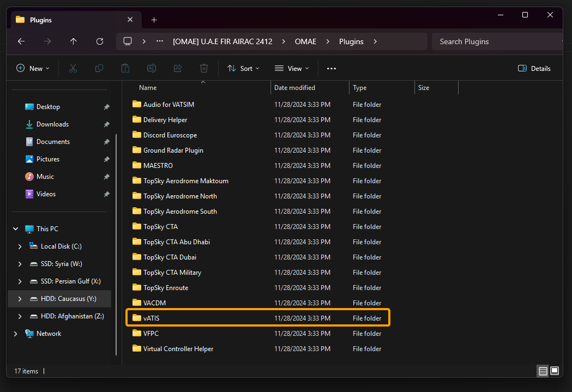Click the Rename icon in toolbar
The width and height of the screenshot is (572, 392).
point(152,68)
